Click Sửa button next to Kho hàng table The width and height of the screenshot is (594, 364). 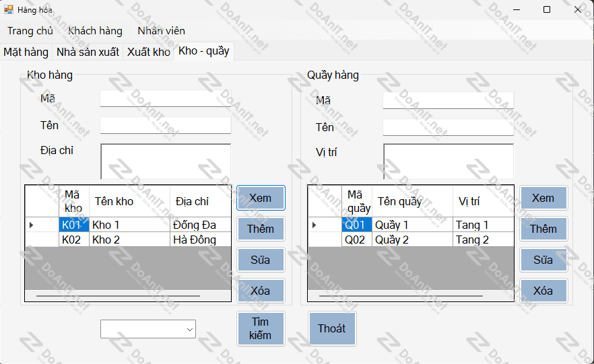(261, 260)
